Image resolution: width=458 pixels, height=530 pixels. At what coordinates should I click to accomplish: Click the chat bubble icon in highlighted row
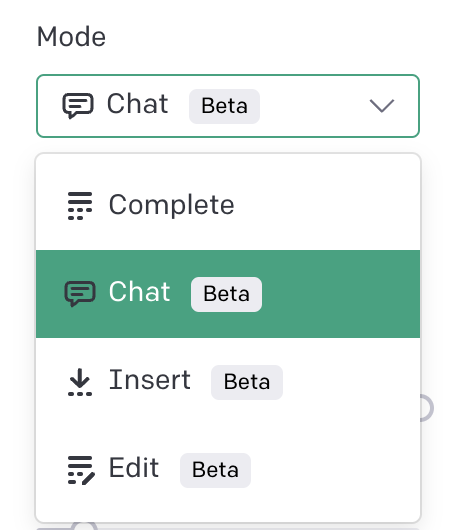[x=80, y=293]
